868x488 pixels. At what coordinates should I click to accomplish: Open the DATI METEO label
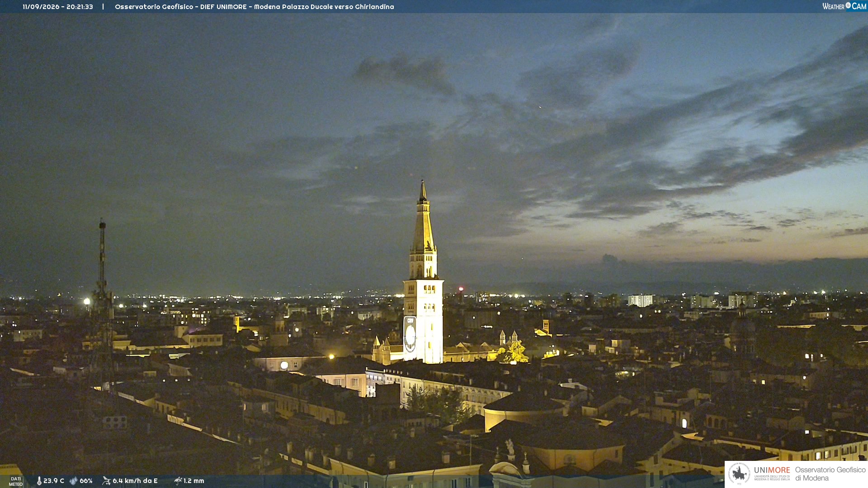[x=16, y=481]
